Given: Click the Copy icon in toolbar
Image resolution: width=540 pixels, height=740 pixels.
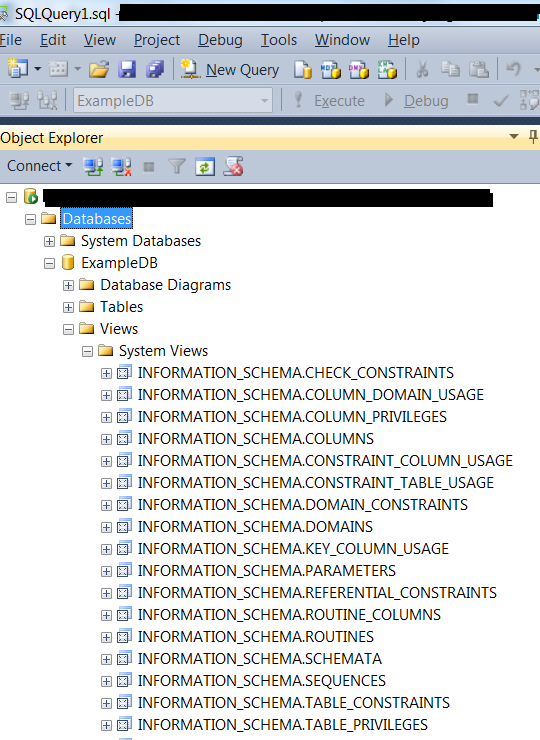Looking at the screenshot, I should 450,70.
